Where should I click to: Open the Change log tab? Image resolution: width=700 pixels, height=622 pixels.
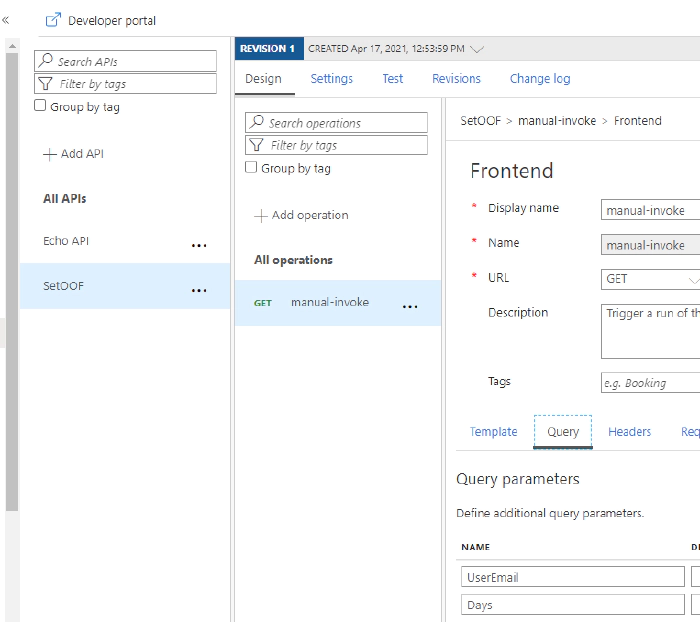[539, 79]
